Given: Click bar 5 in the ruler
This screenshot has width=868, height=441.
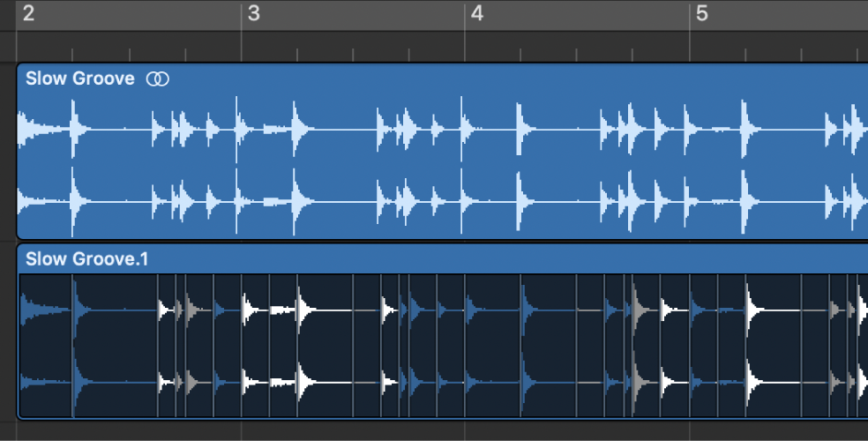Looking at the screenshot, I should pyautogui.click(x=702, y=13).
